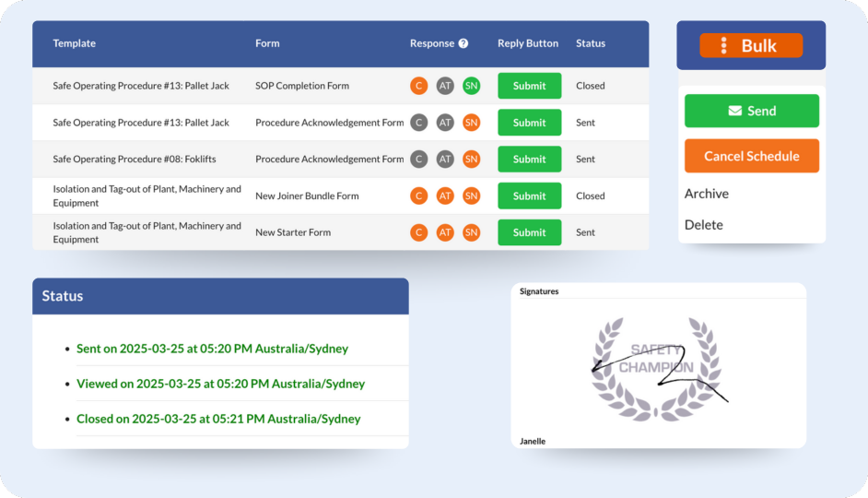Screen dimensions: 868x498
Task: Click the grey C badge in the Foklifts row
Action: pos(419,160)
